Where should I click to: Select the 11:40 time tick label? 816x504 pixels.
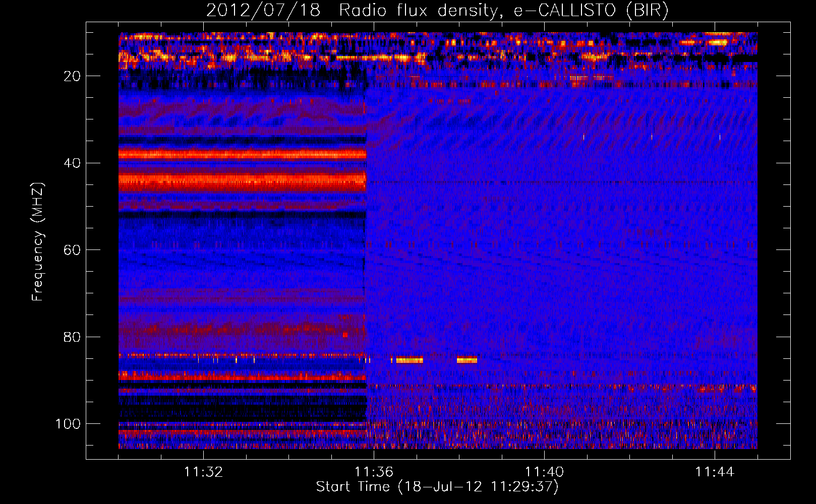point(544,472)
